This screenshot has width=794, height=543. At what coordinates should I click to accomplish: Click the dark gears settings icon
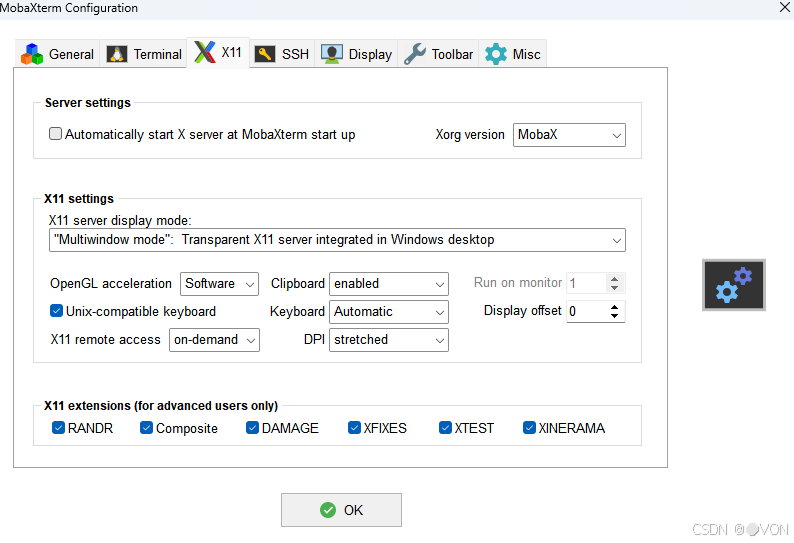734,285
